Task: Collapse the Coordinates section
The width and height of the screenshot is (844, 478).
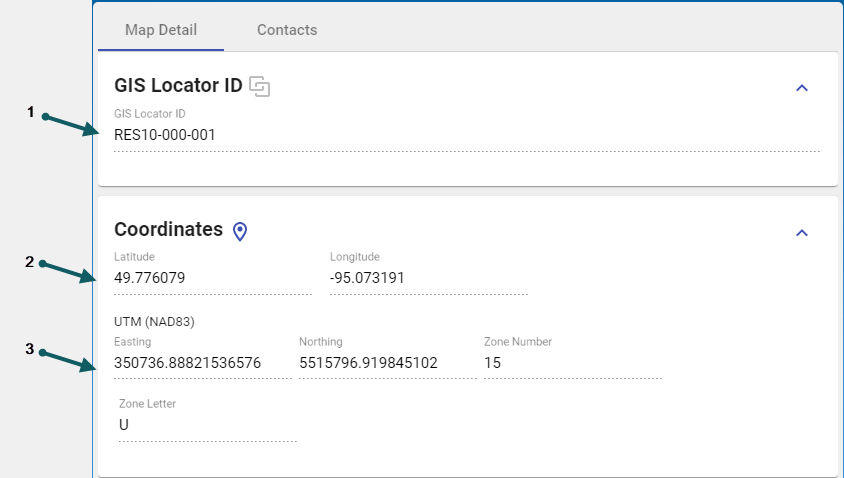Action: pos(801,232)
